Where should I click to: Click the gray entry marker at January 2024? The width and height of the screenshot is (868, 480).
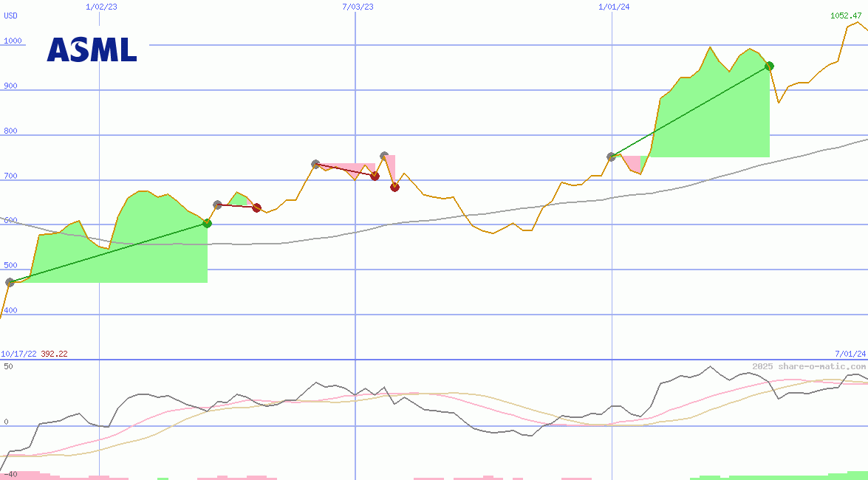(x=611, y=157)
